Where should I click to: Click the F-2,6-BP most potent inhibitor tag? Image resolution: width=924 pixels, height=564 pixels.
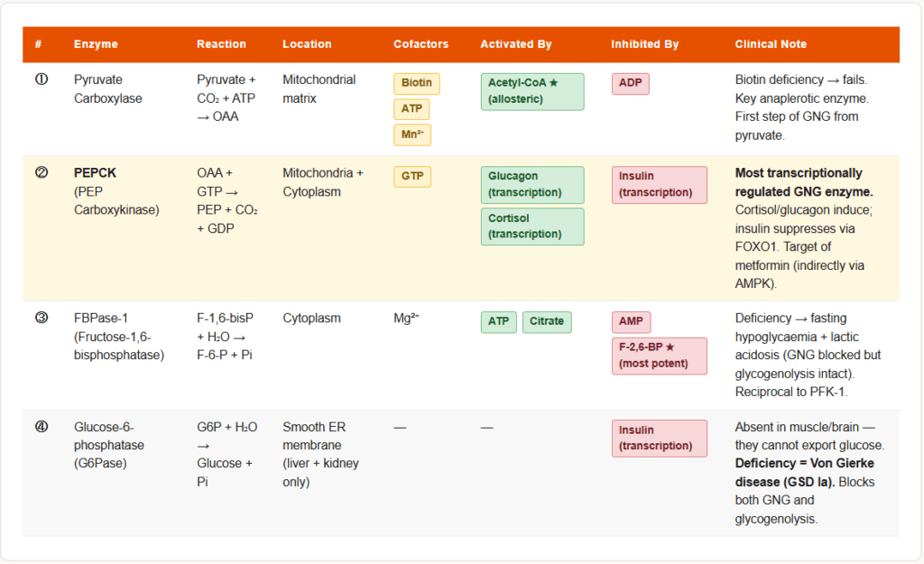659,356
